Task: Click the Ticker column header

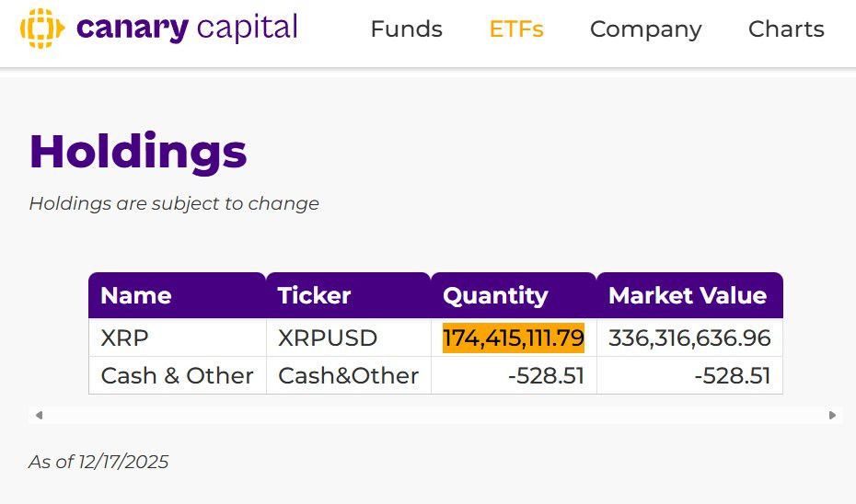Action: tap(314, 295)
